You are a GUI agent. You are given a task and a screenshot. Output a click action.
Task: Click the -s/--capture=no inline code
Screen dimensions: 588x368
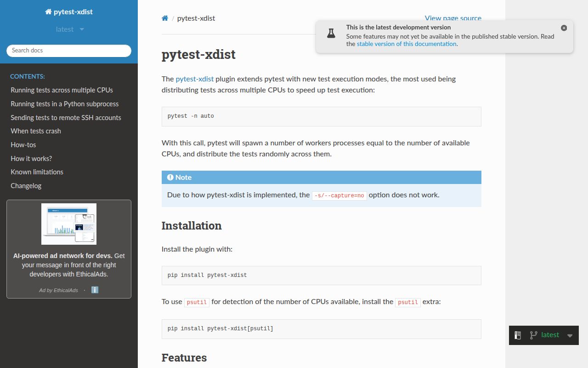tap(339, 195)
